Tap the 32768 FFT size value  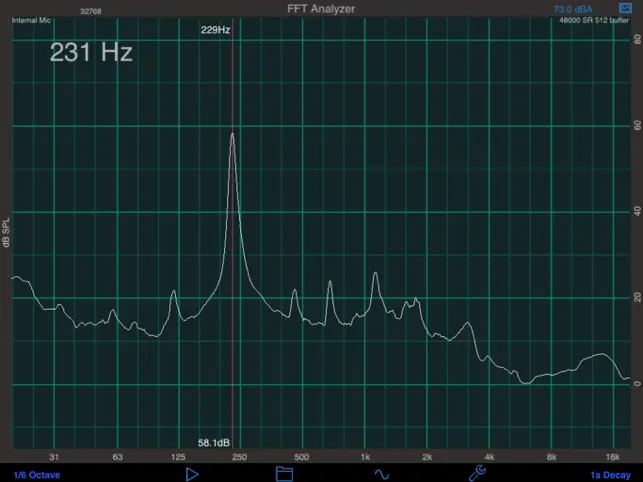91,11
